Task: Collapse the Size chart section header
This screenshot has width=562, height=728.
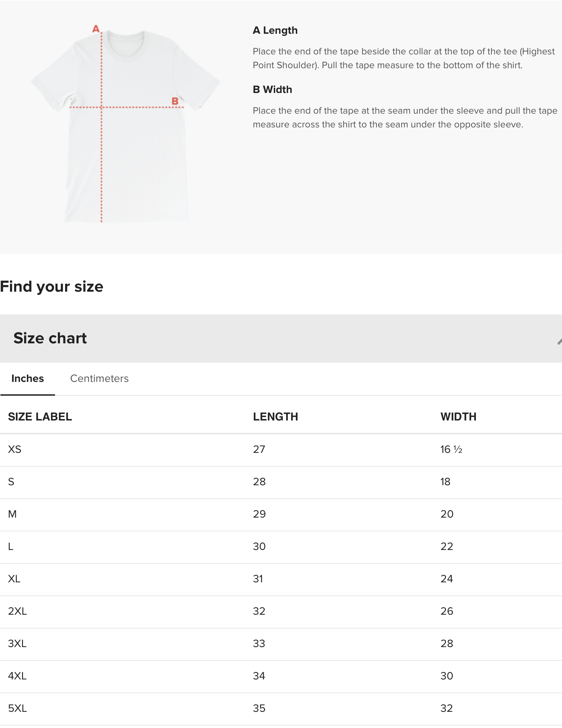Action: pos(50,338)
